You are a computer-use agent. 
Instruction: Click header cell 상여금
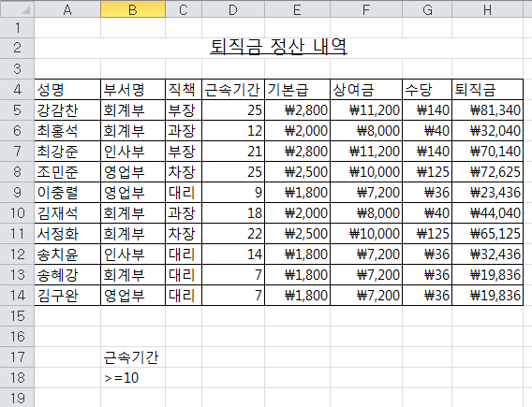(x=366, y=90)
